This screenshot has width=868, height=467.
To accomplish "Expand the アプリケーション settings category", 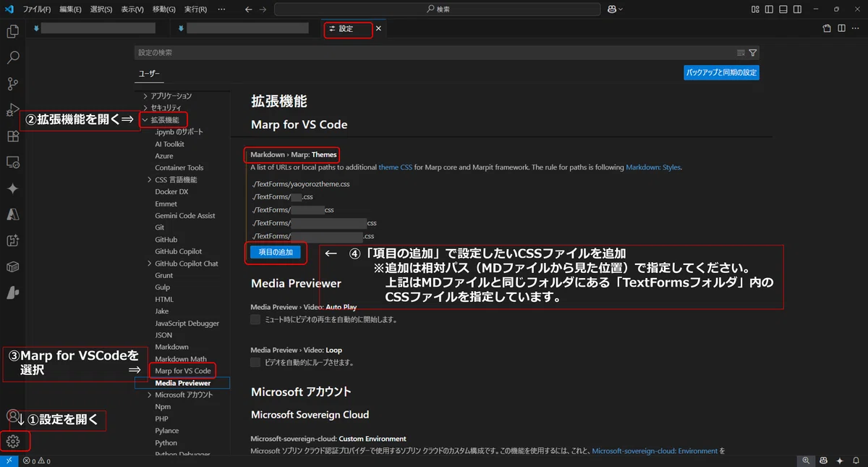I will pyautogui.click(x=145, y=96).
